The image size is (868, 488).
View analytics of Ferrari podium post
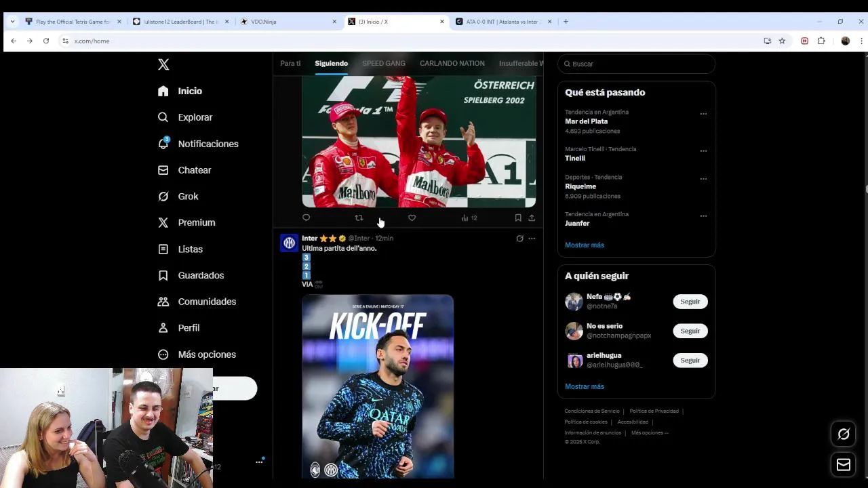click(469, 218)
